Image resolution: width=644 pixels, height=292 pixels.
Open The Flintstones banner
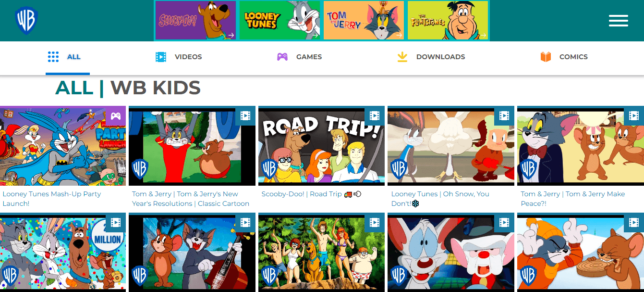[448, 20]
